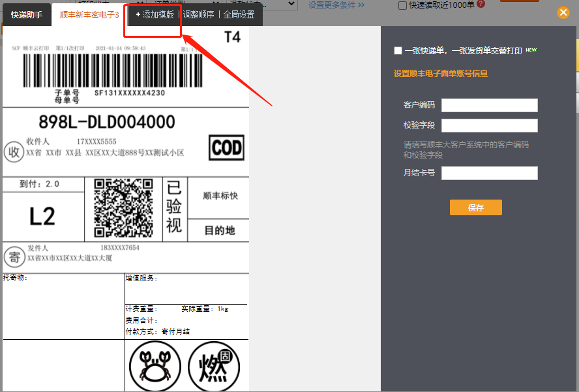Click the 客户编码 input field
Viewport: 579px width, 392px height.
click(x=489, y=106)
